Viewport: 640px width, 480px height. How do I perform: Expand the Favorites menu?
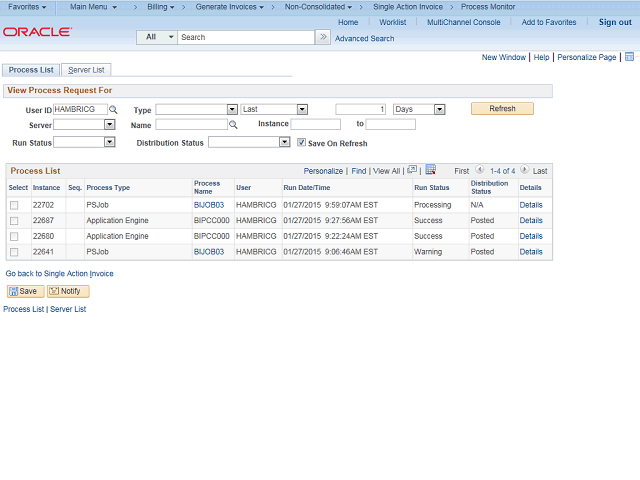pos(27,7)
